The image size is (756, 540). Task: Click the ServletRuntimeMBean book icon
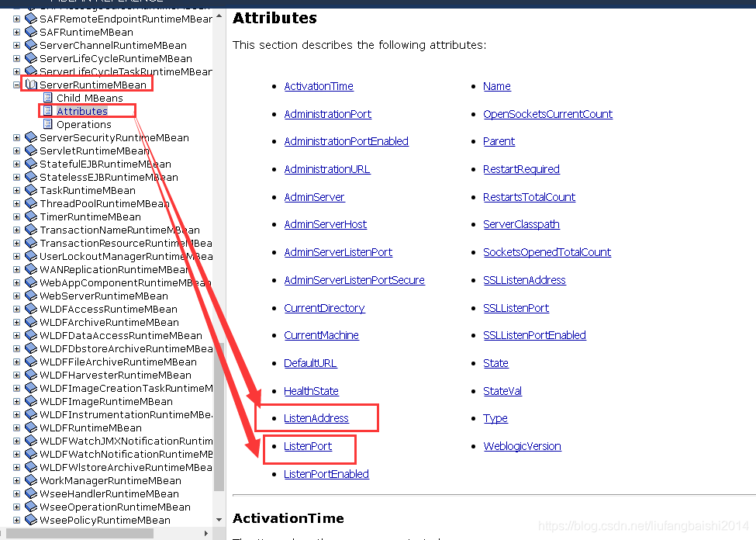click(x=31, y=151)
